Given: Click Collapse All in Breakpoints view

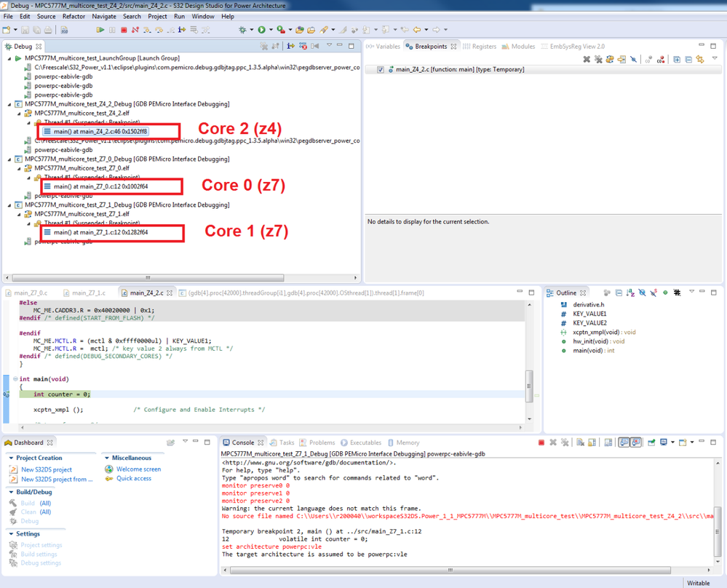Looking at the screenshot, I should (688, 60).
